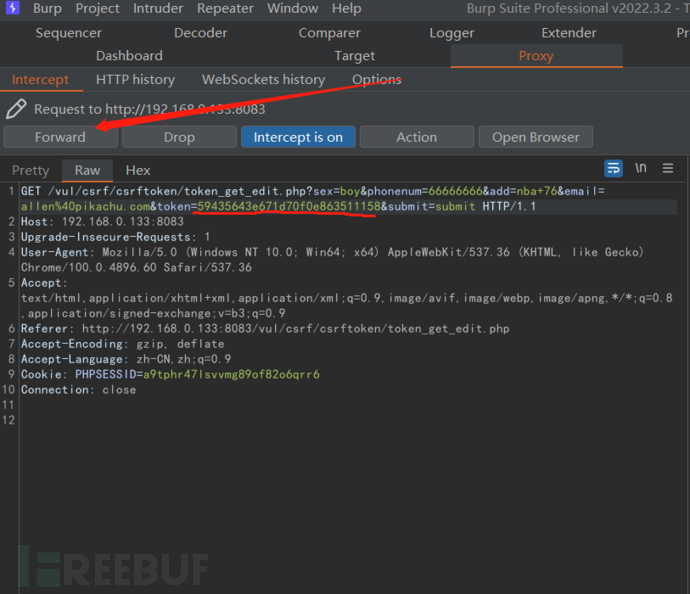
Task: Click the Drop button
Action: 179,137
